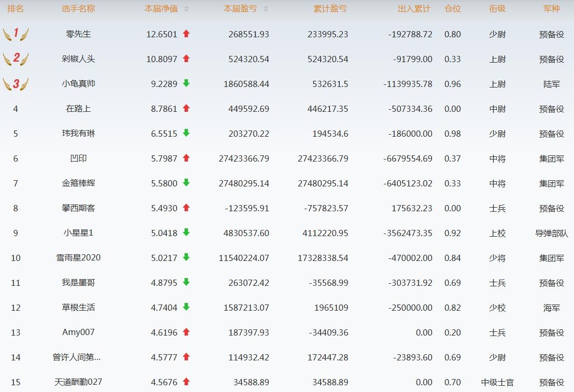Click the rank 2 gold wings badge
This screenshot has height=392, width=574.
point(16,59)
